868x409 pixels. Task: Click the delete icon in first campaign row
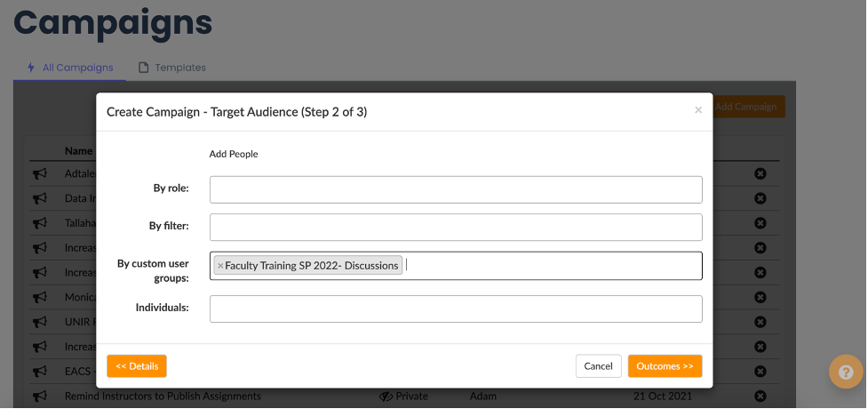760,173
